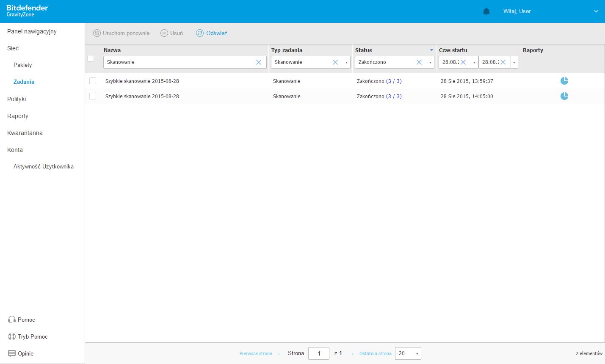Screen dimensions: 605x364
Task: Click the delete icon beside Usuń
Action: pos(164,33)
